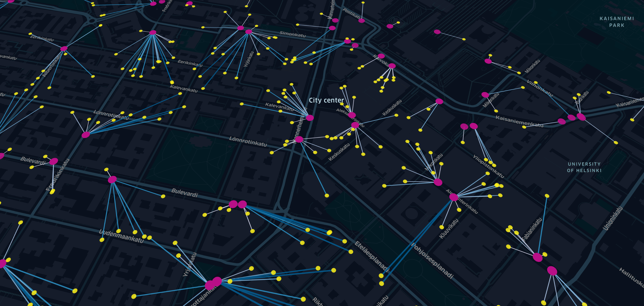Screen dimensions: 644x306
Task: Select magenta node above Uudenmaankatu label
Action: [112, 179]
